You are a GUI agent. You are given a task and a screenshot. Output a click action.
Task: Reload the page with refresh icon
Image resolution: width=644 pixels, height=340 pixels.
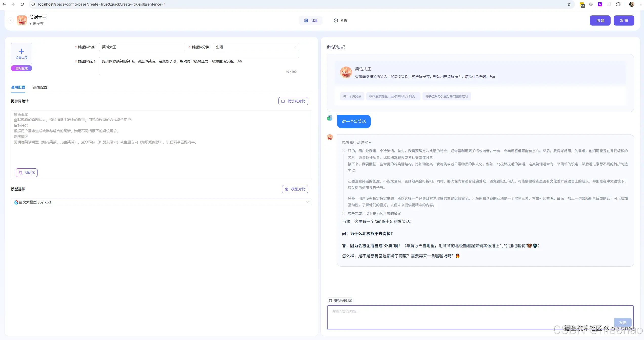point(22,4)
